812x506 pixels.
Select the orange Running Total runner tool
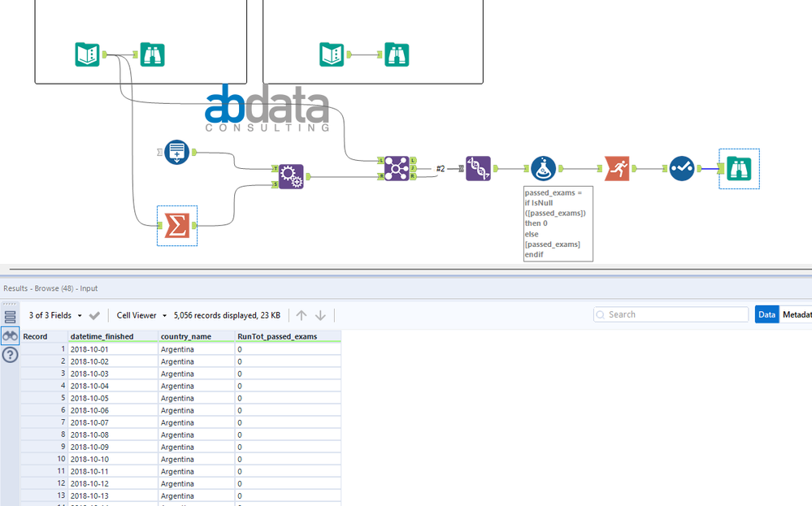(617, 169)
